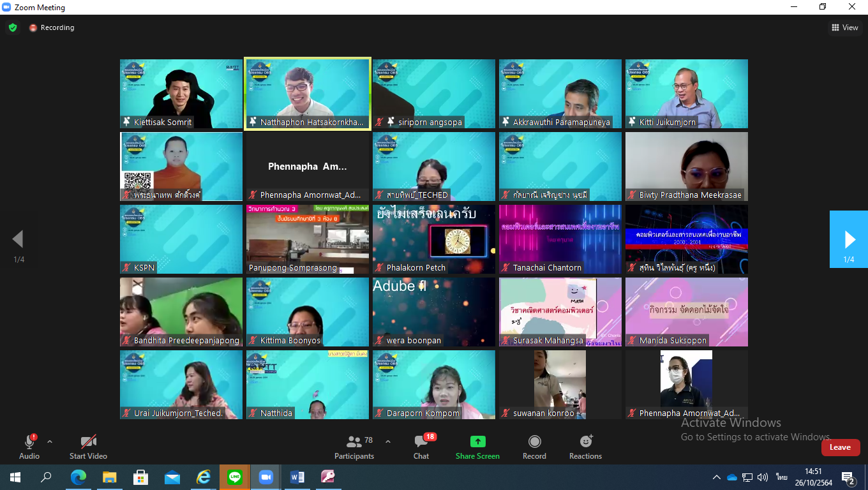Go to next page of participants
This screenshot has height=490, width=868.
pyautogui.click(x=849, y=239)
